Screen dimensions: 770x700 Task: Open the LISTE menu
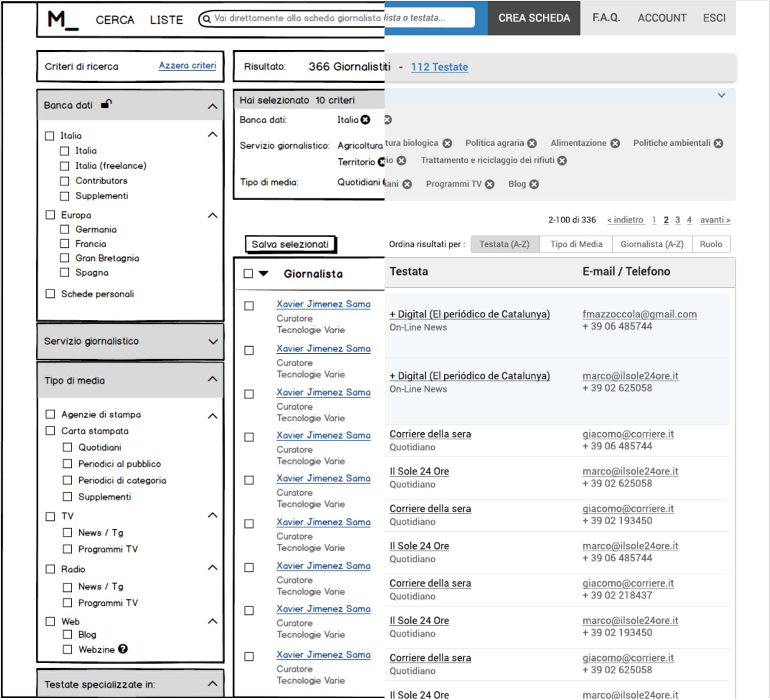click(x=166, y=20)
